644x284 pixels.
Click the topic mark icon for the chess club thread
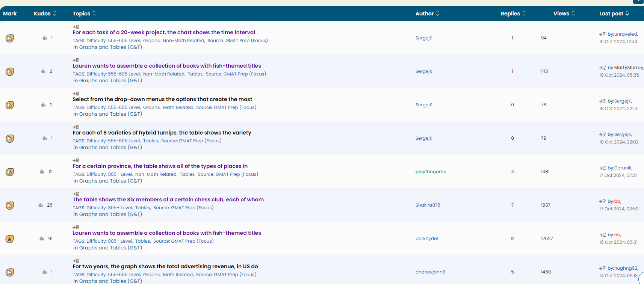coord(10,205)
